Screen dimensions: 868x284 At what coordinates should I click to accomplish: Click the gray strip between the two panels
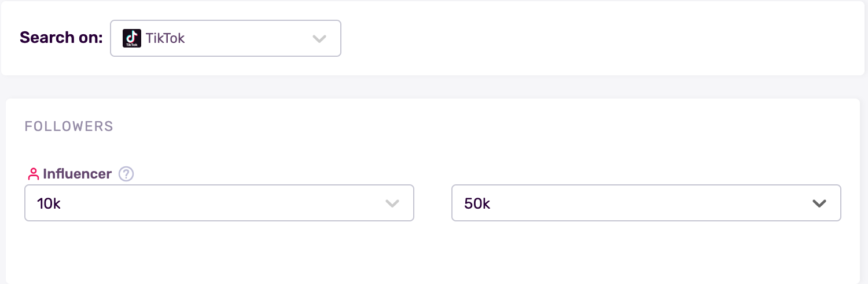(433, 87)
